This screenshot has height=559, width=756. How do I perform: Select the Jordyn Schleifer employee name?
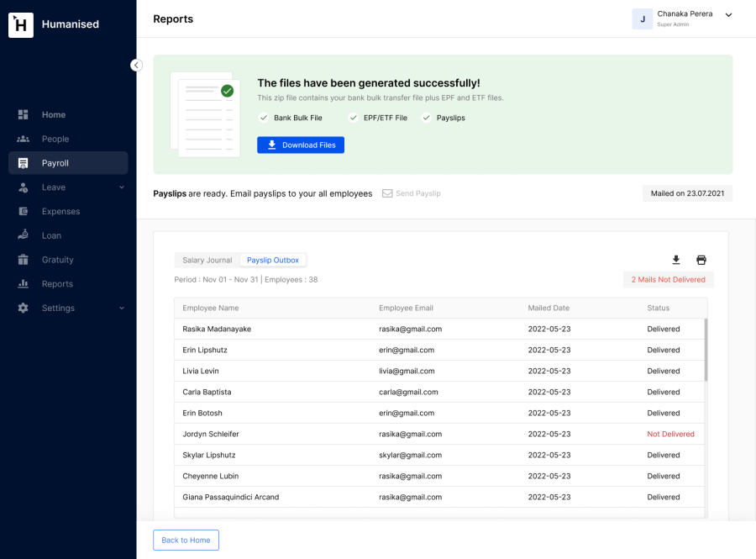[x=211, y=434]
